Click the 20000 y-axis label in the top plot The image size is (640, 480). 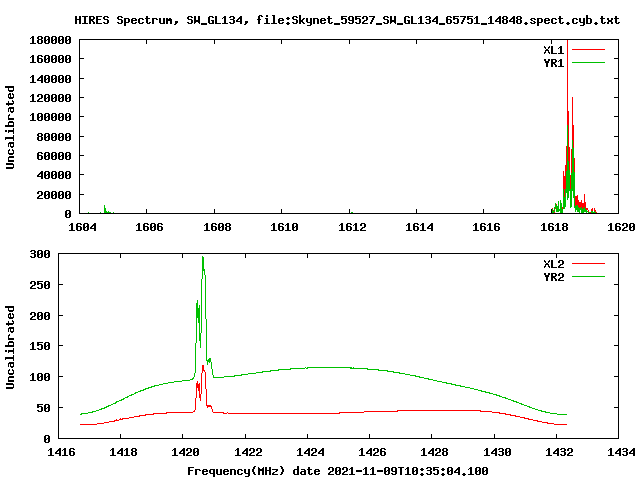pos(54,195)
